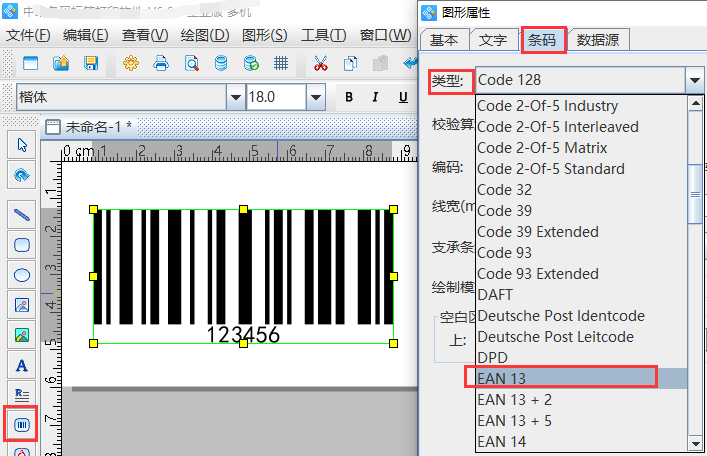Click the database with checkmark icon
The width and height of the screenshot is (707, 456).
251,63
